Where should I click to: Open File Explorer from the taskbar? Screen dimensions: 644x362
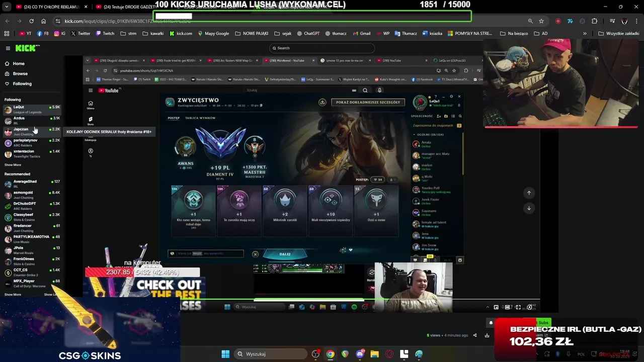(374, 354)
